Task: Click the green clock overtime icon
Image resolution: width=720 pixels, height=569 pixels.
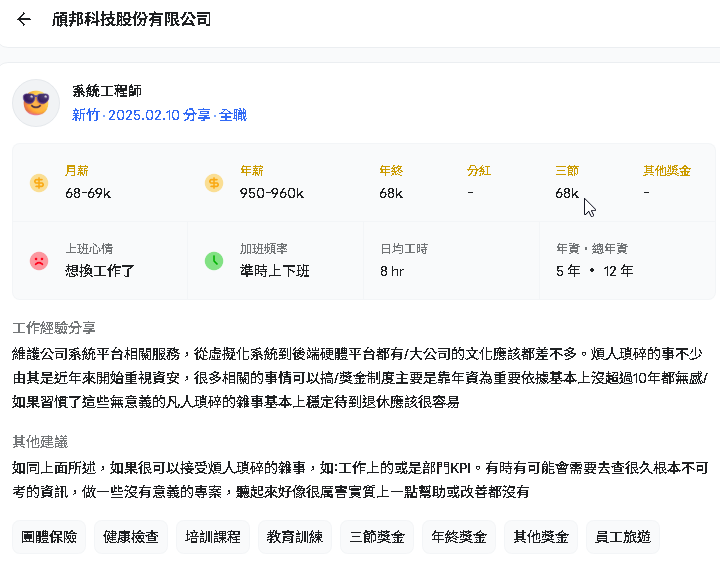Action: click(214, 261)
